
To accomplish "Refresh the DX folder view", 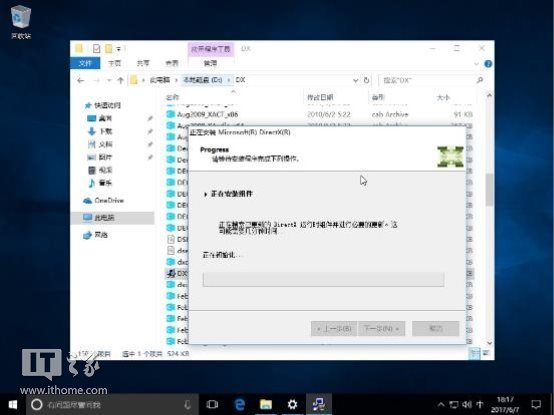I will pyautogui.click(x=366, y=80).
